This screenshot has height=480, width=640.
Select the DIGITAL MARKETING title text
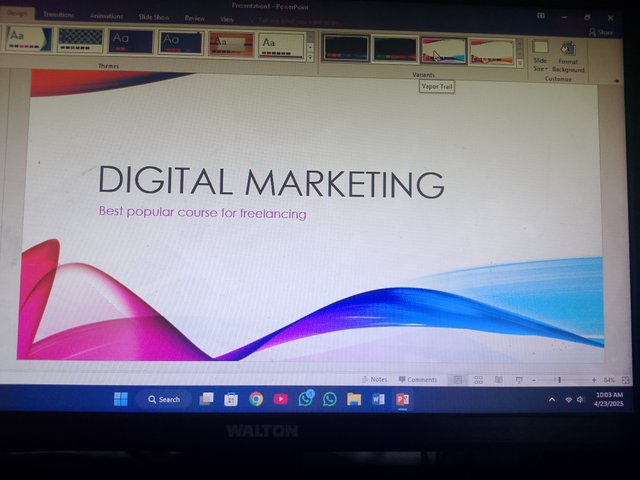271,182
